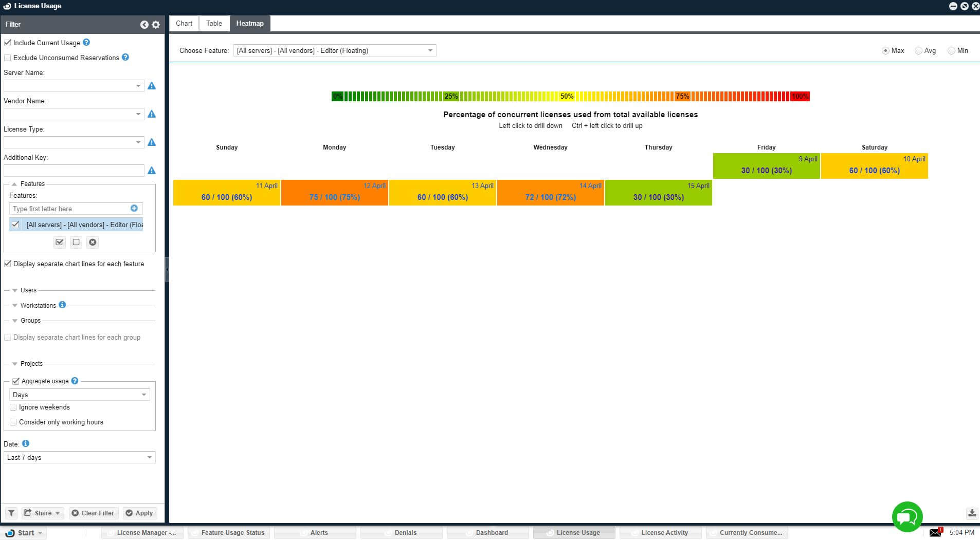
Task: Switch to the Chart tab
Action: pos(184,24)
